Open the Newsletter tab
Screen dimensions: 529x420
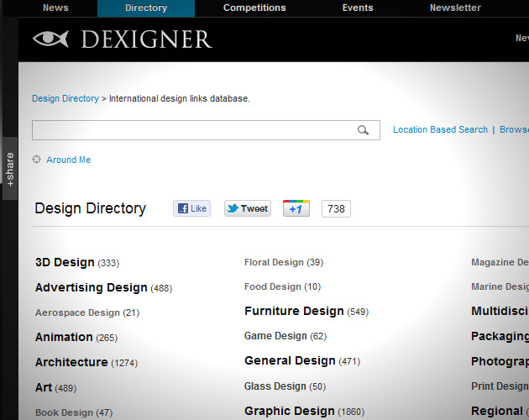click(455, 8)
